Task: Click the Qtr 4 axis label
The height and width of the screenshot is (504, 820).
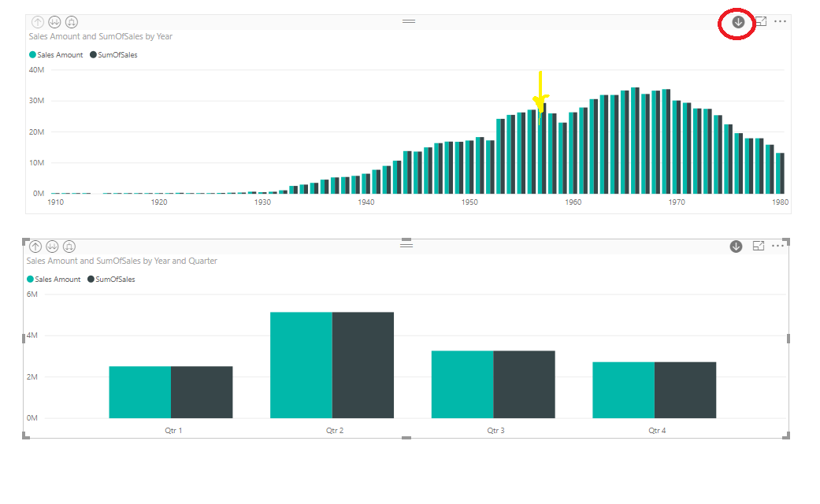Action: [658, 431]
